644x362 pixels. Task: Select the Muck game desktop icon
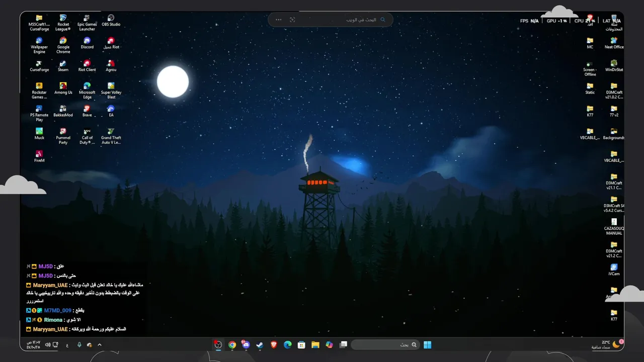[x=39, y=134]
